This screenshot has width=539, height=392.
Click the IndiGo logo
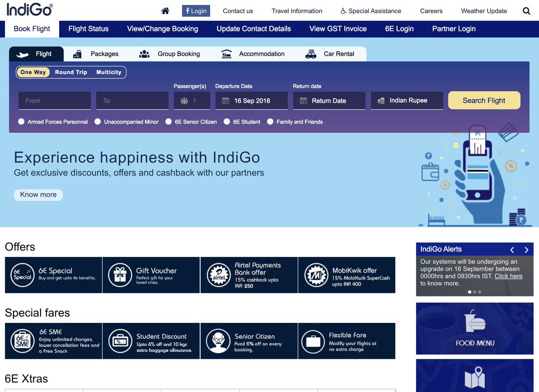[29, 9]
